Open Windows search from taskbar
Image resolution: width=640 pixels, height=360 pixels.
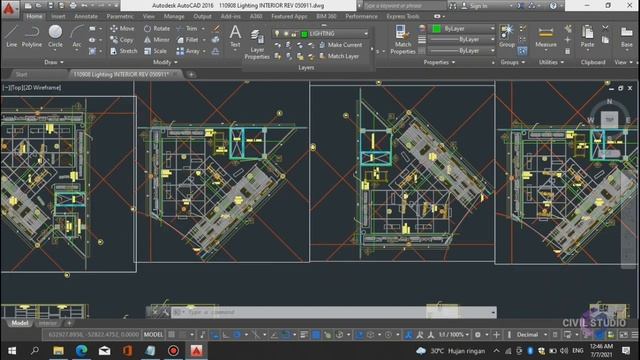click(35, 351)
